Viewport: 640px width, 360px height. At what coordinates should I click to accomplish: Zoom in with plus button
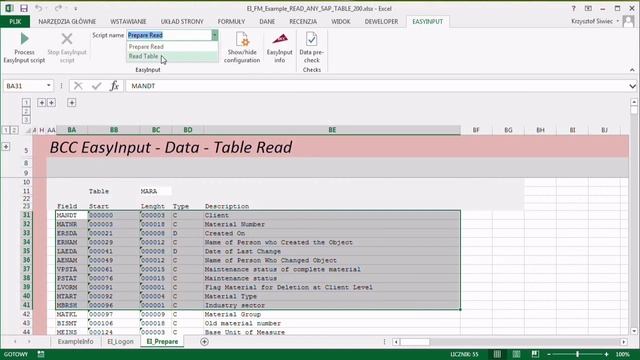[x=607, y=354]
